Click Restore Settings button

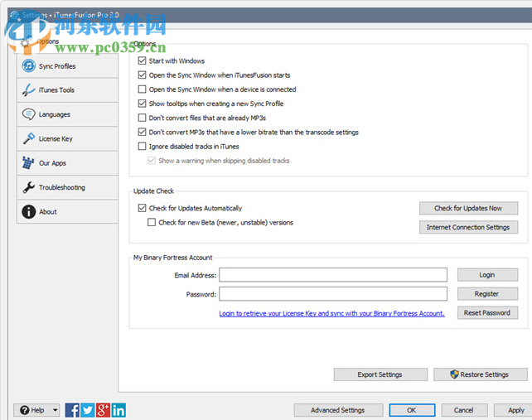(x=480, y=374)
